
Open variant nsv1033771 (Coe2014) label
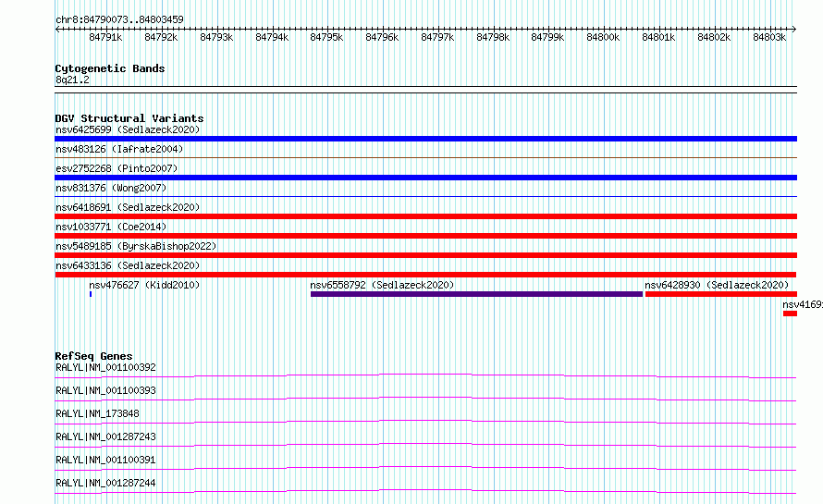111,227
